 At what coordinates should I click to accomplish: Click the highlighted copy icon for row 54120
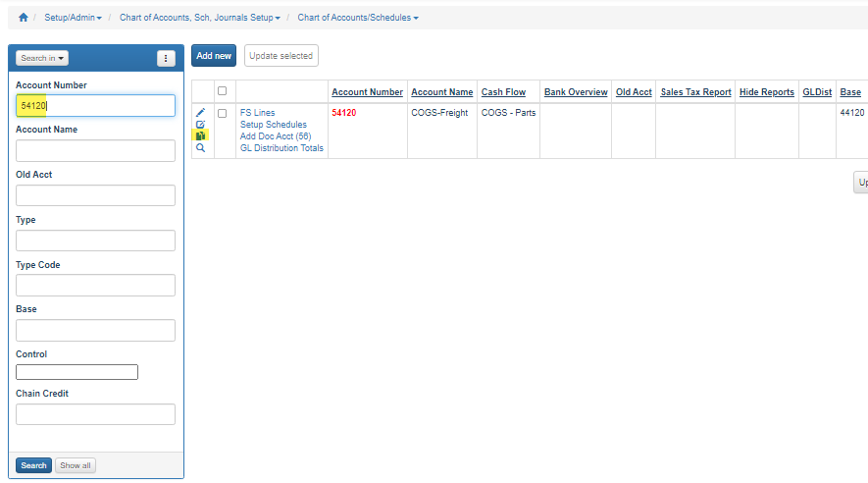200,135
